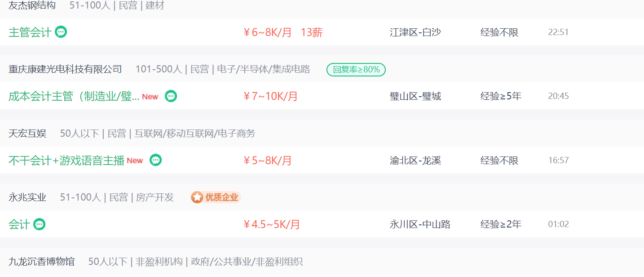Click chat bubble next to 不干会计+游戏语音主播
The width and height of the screenshot is (644, 277).
(x=155, y=160)
